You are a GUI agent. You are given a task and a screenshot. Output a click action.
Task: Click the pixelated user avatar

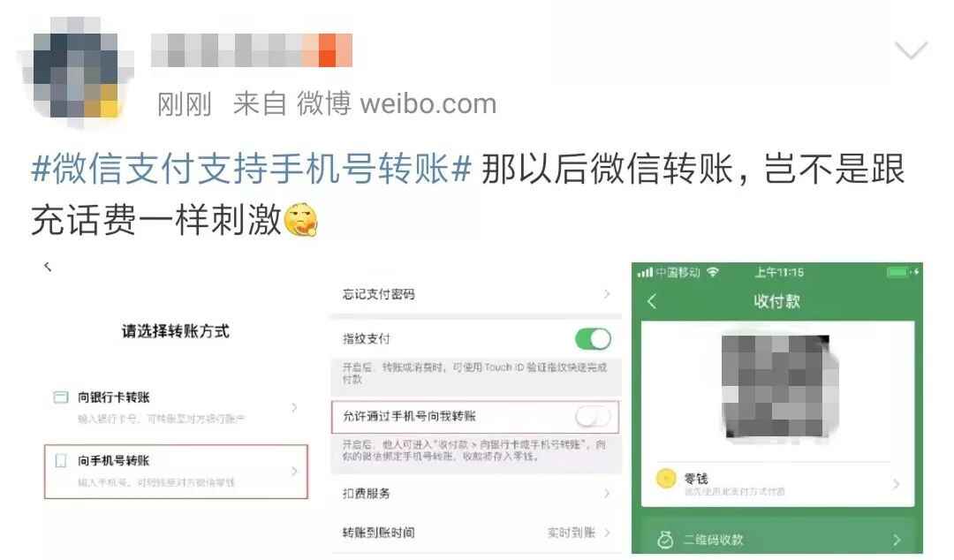click(x=74, y=70)
